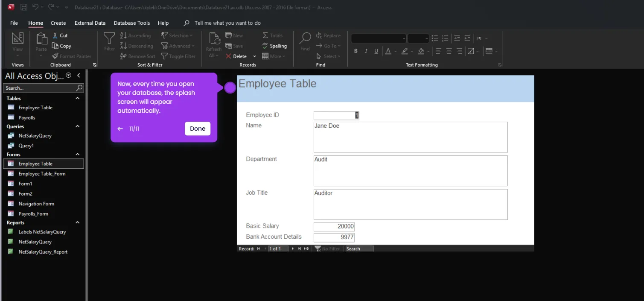Apply bold formatting to text

(x=356, y=51)
